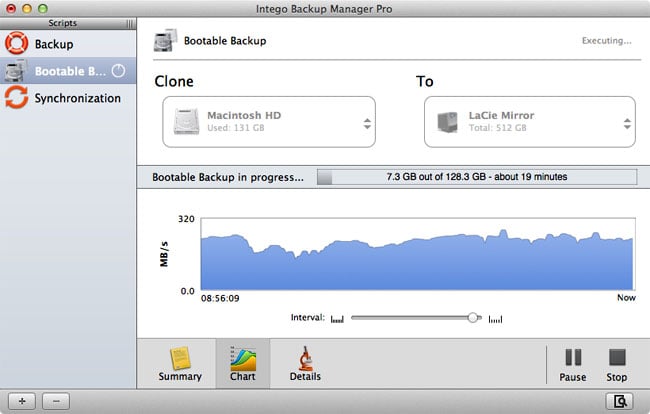The image size is (650, 414).
Task: Click the 320 axis value on chart
Action: coord(186,219)
